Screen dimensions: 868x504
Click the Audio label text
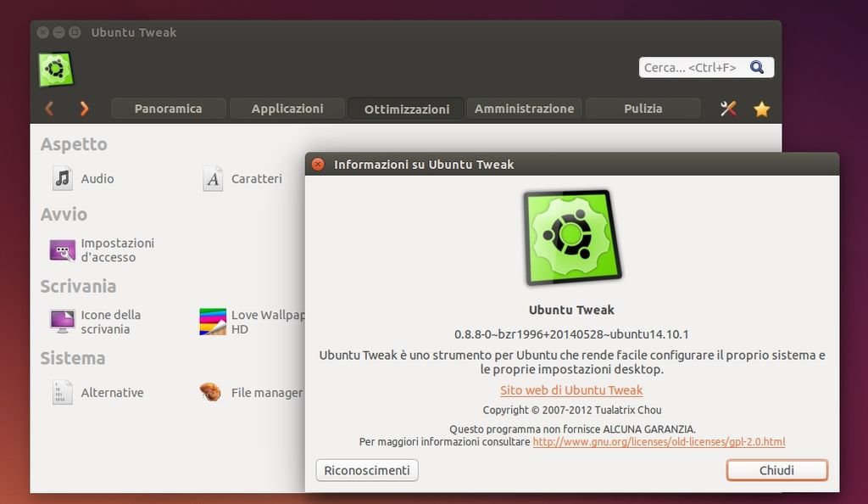coord(97,178)
